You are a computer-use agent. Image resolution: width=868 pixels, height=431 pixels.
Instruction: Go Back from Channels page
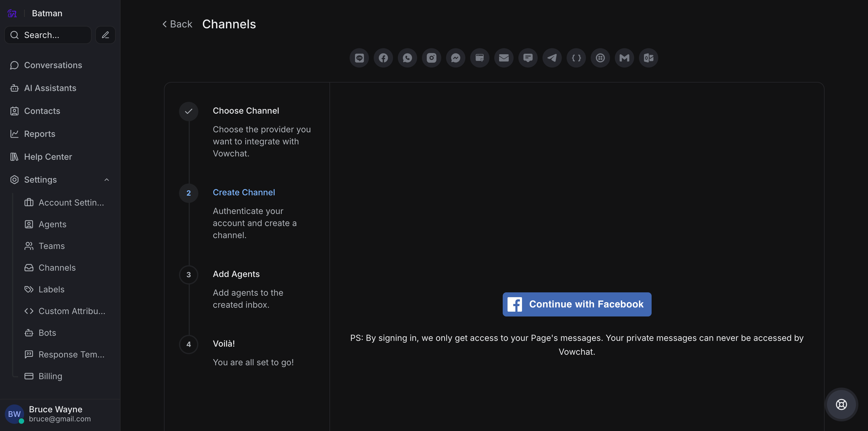coord(177,24)
